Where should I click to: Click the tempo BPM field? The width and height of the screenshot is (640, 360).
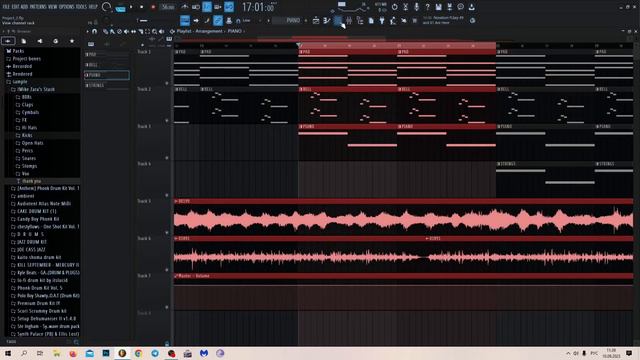[168, 7]
